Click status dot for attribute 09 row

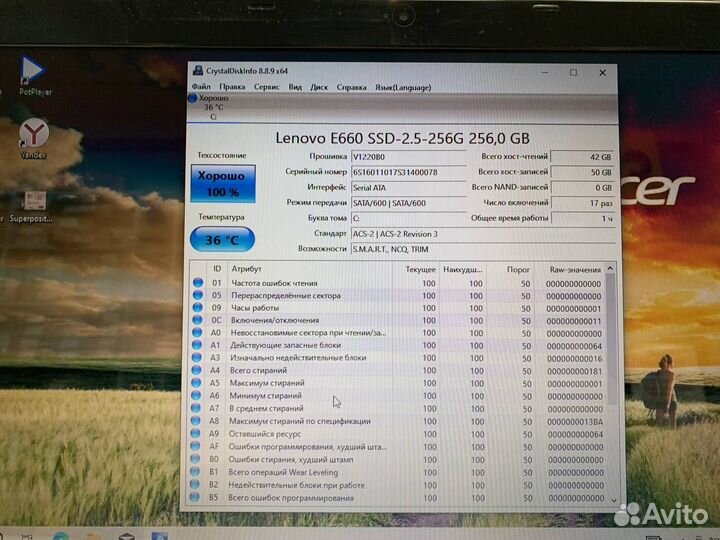[198, 308]
